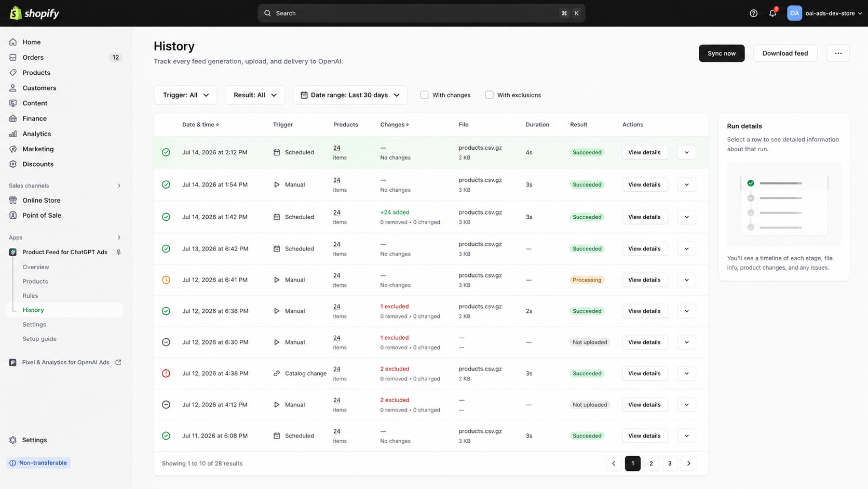Click the Non-transferable badge
This screenshot has width=868, height=489.
coord(38,463)
